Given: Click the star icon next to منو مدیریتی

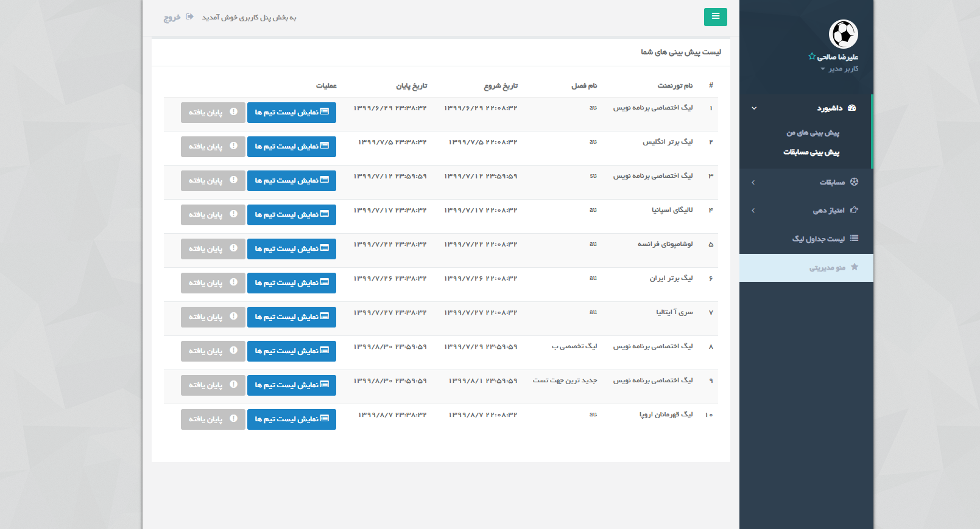Looking at the screenshot, I should tap(855, 267).
